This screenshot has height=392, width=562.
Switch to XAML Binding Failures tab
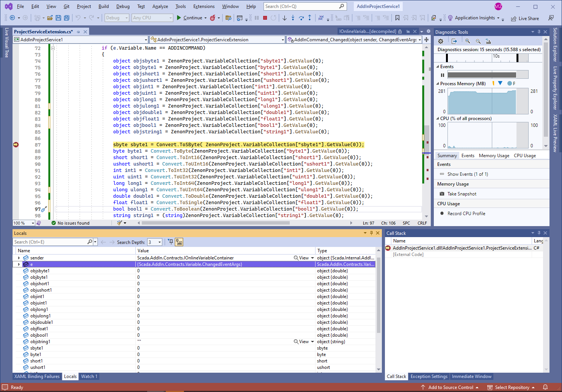[x=37, y=376]
